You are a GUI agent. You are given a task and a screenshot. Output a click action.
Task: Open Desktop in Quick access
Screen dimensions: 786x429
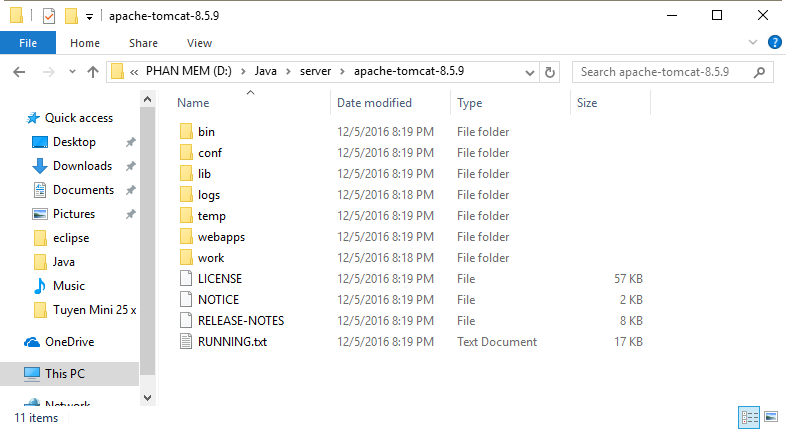click(74, 142)
